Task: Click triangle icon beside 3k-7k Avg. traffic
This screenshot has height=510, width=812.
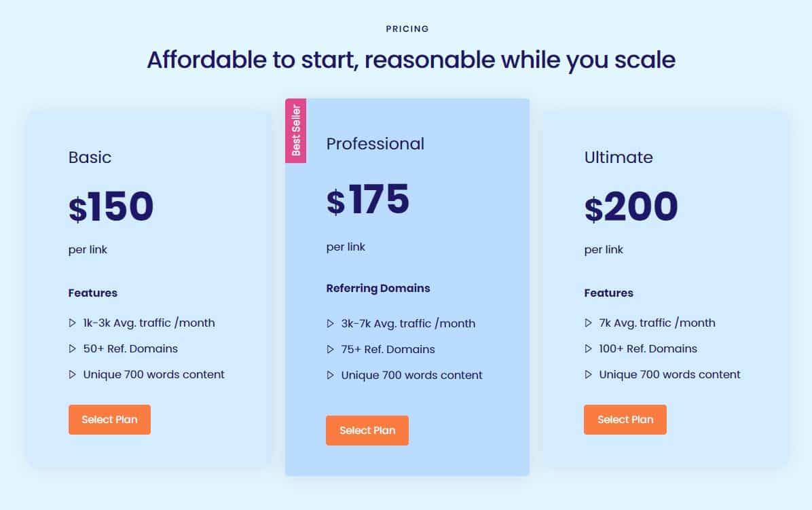Action: click(x=330, y=324)
